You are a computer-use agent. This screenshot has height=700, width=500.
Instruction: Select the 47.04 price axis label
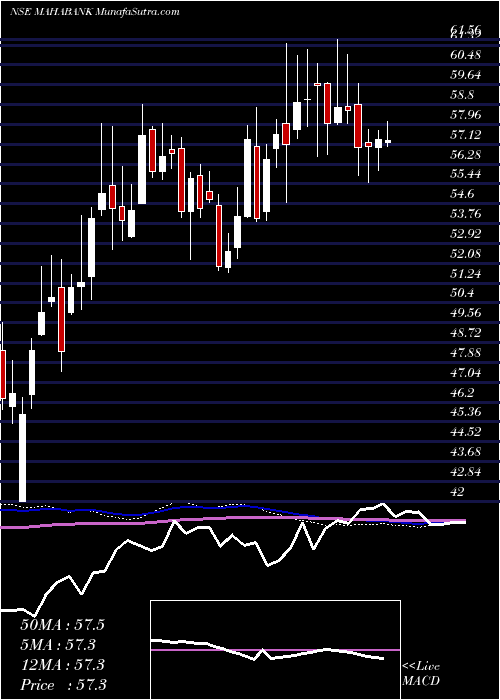coord(466,372)
